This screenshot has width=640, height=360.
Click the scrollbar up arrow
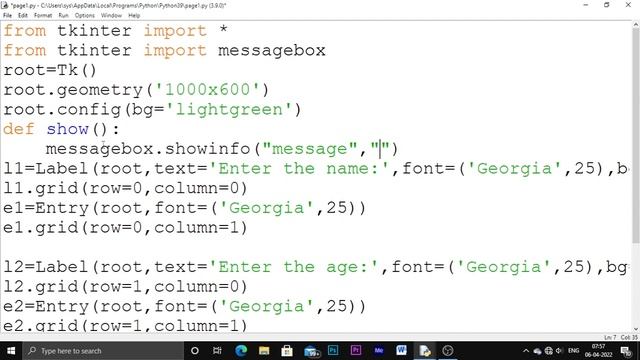[636, 25]
